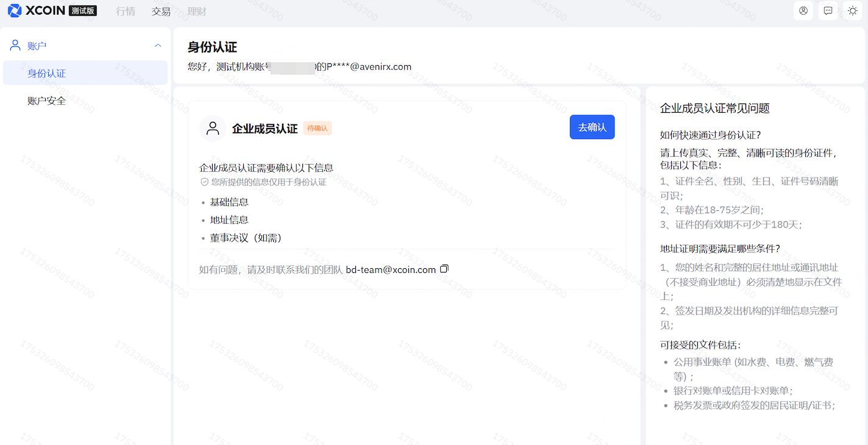Select the 基础信息 list item
Image resolution: width=868 pixels, height=445 pixels.
pos(229,202)
